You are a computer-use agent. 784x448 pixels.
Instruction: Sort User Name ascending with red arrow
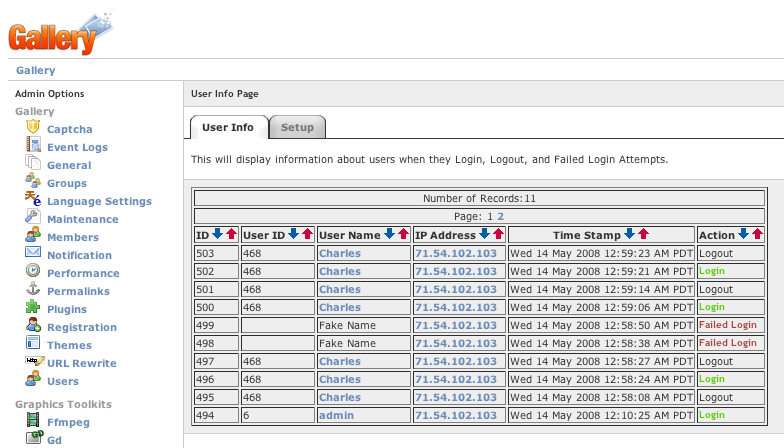[403, 234]
